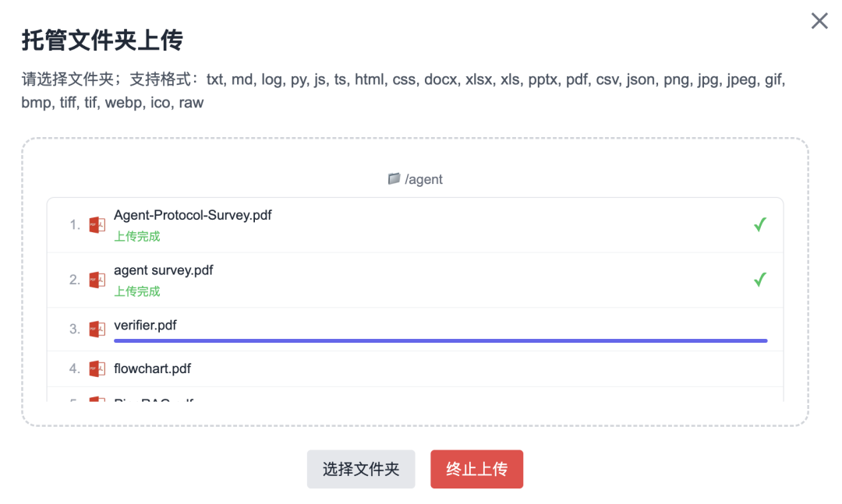The width and height of the screenshot is (842, 504).
Task: Select the flowchart.pdf file name
Action: point(153,368)
